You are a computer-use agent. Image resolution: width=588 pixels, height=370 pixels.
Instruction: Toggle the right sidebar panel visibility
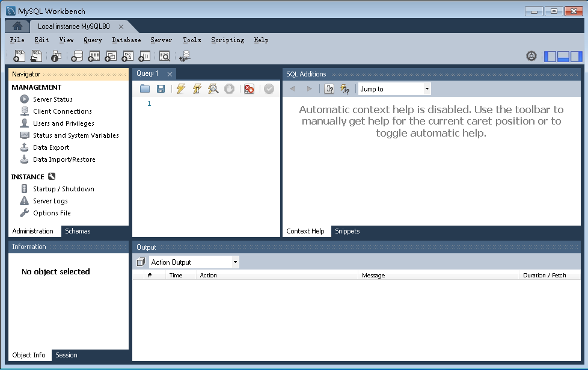tap(576, 57)
